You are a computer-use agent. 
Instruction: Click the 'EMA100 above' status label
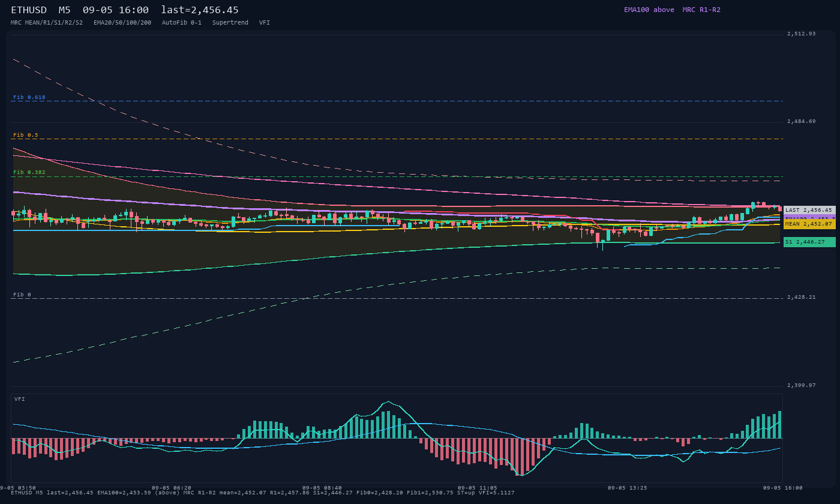tap(649, 10)
